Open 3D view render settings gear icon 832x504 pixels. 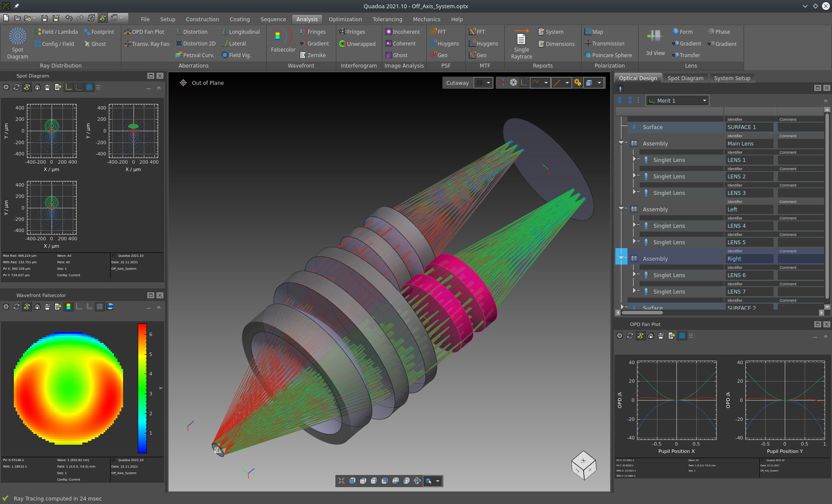[578, 82]
